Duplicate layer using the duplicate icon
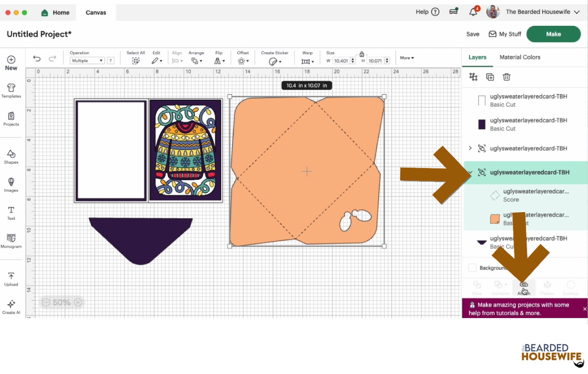This screenshot has width=588, height=374. [x=490, y=77]
